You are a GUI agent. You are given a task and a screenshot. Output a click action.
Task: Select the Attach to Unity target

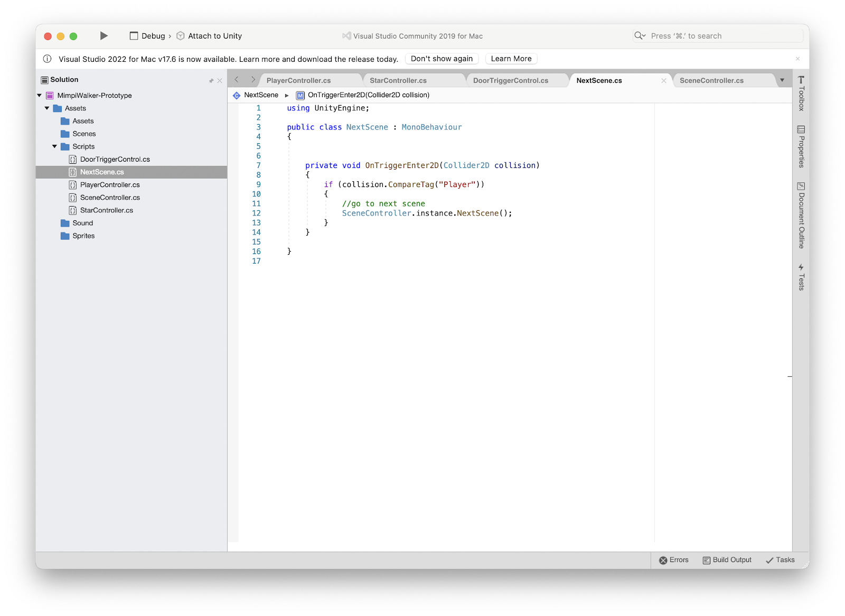tap(215, 36)
